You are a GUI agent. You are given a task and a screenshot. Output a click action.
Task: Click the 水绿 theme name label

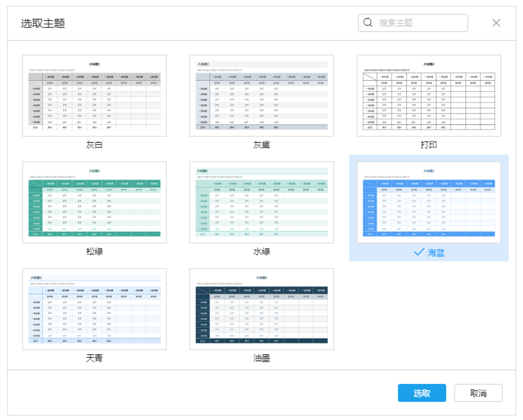pyautogui.click(x=261, y=252)
